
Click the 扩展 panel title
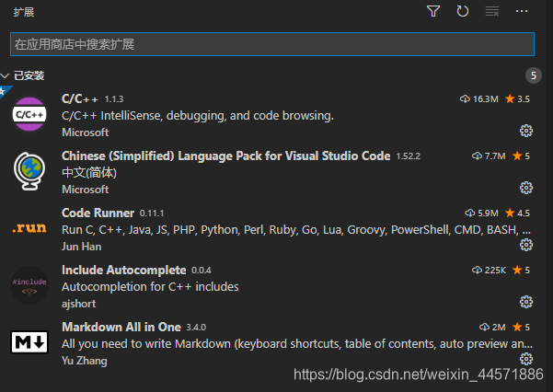point(24,12)
